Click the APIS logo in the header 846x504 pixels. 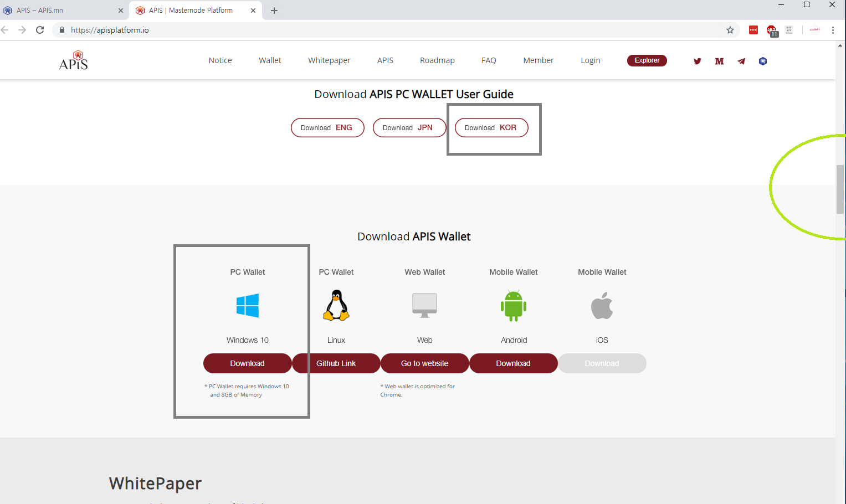74,60
